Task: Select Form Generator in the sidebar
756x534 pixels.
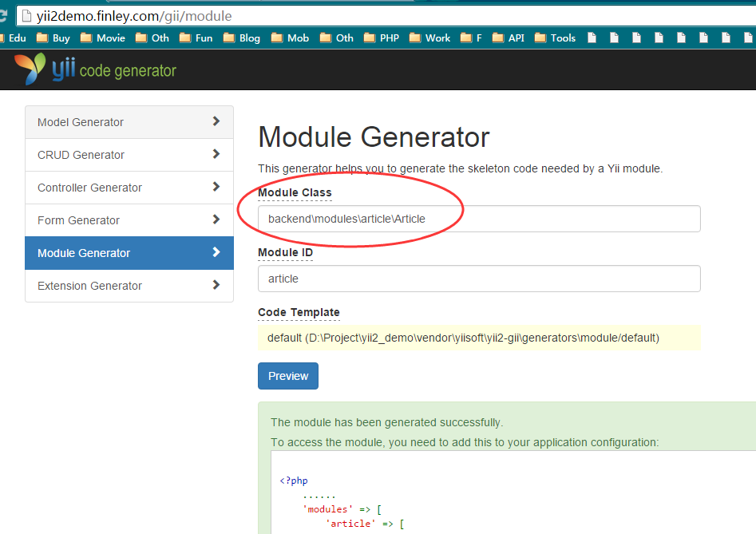Action: (x=78, y=220)
